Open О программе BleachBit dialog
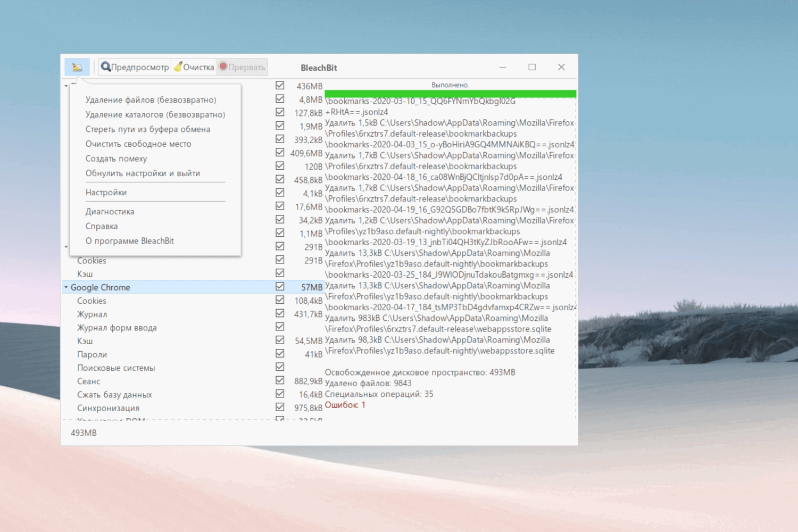The height and width of the screenshot is (532, 798). tap(129, 240)
